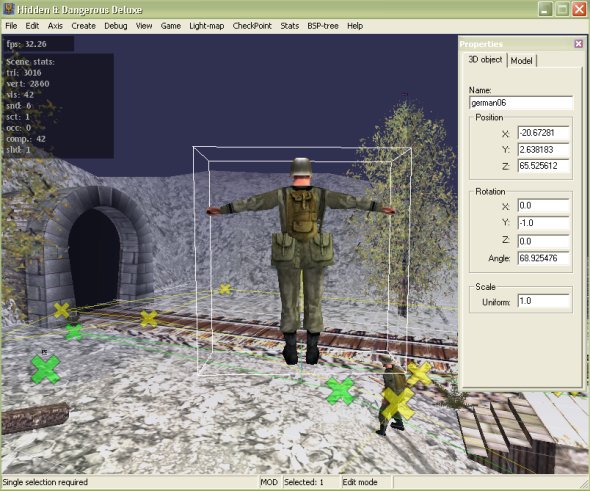590x491 pixels.
Task: Click the 'comp.: 42' scene stat
Action: (26, 139)
